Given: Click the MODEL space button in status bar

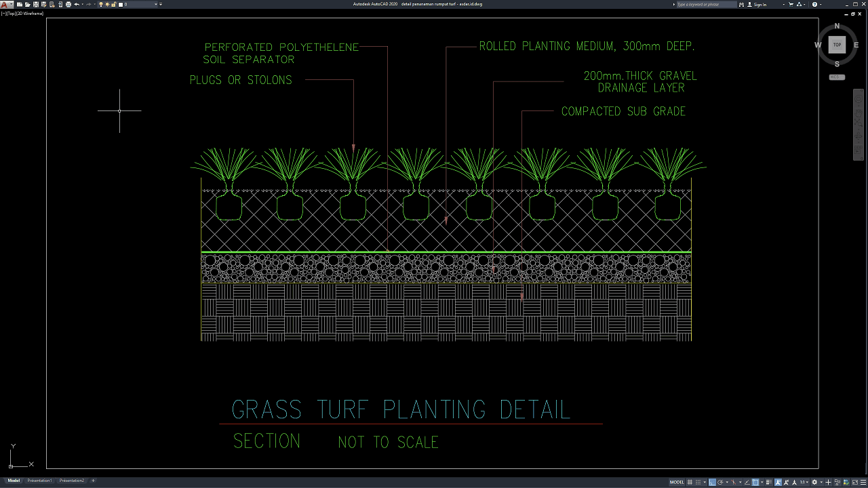Looking at the screenshot, I should (677, 482).
